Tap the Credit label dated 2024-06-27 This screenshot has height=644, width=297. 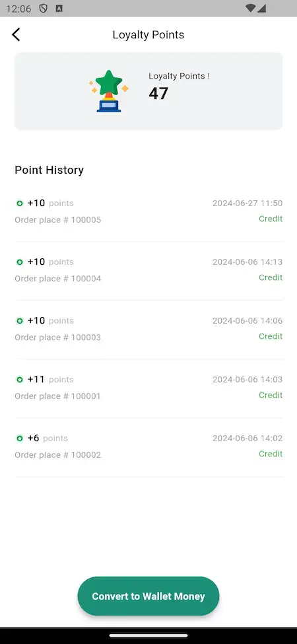click(271, 219)
